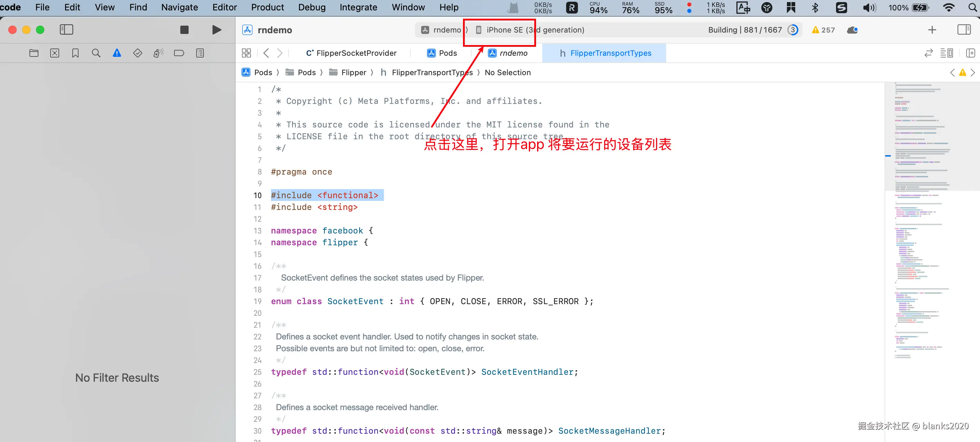Viewport: 980px width, 442px height.
Task: Show the Issue navigator warning triangle
Action: [x=117, y=53]
